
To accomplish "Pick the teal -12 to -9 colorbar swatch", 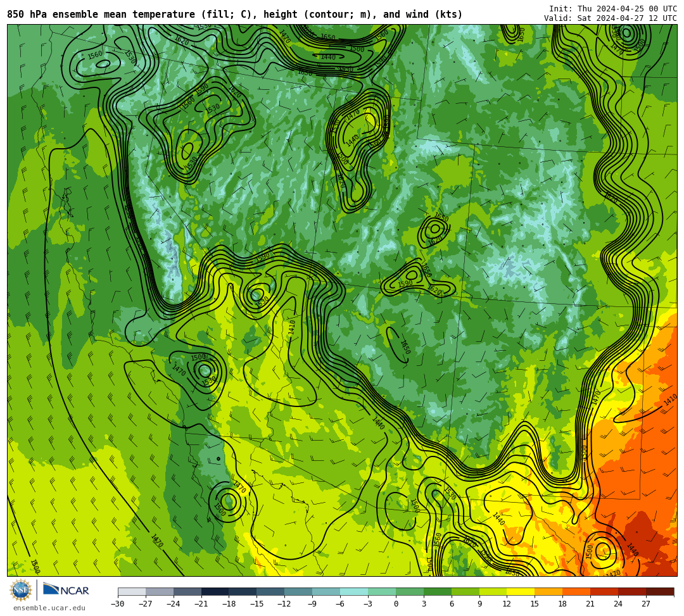I will pos(299,591).
